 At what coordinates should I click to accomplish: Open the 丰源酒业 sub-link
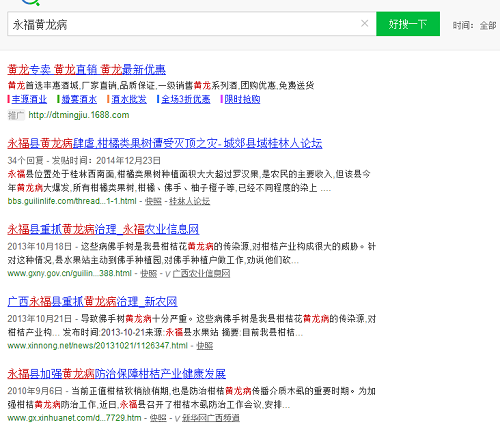click(29, 99)
